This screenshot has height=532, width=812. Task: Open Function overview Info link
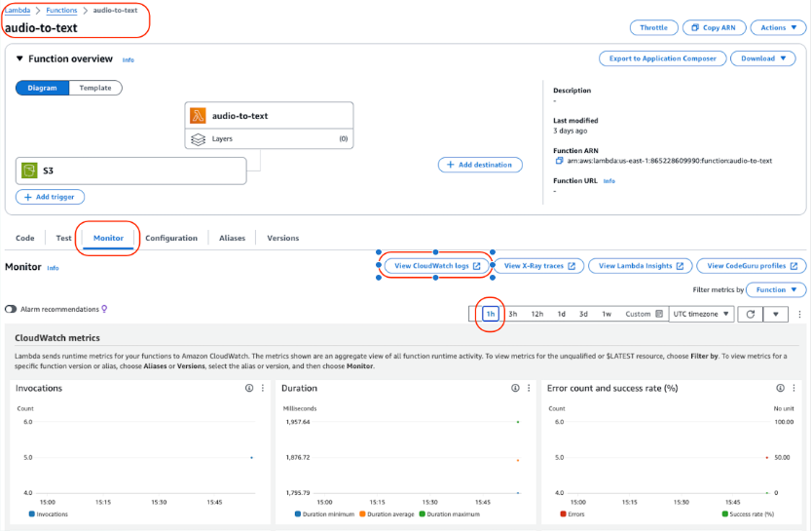(129, 60)
